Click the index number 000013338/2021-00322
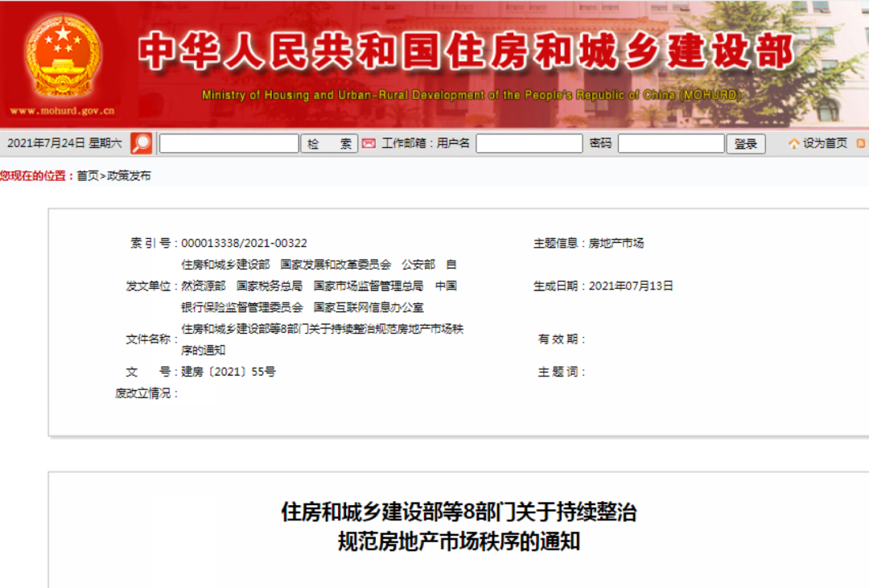Viewport: 869px width, 588px height. click(x=244, y=243)
